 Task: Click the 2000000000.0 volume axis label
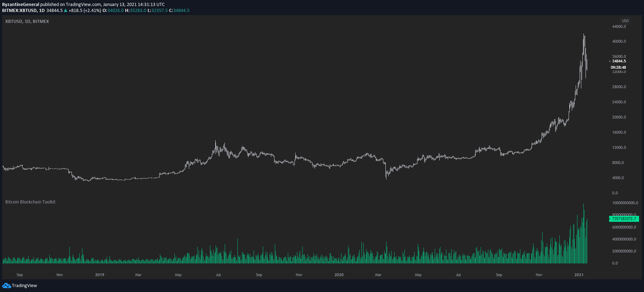624,251
